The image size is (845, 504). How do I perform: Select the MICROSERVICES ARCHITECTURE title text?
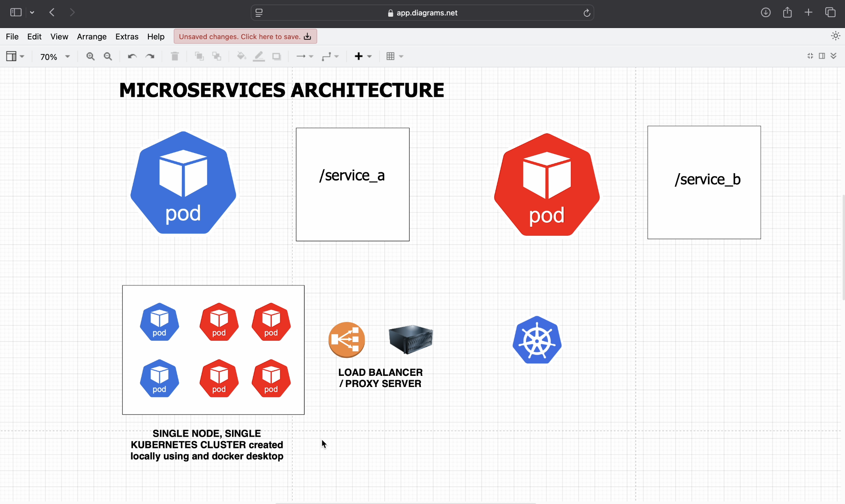click(281, 90)
